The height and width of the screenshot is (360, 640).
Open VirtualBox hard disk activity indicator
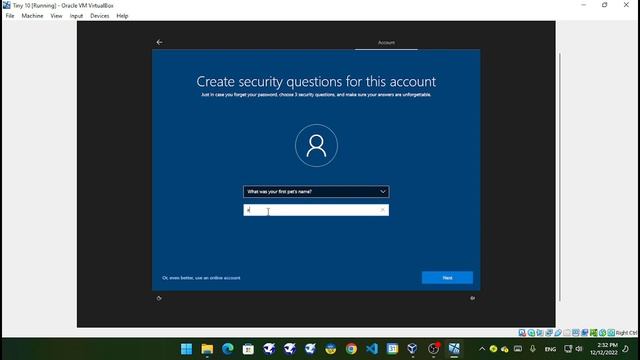point(522,333)
